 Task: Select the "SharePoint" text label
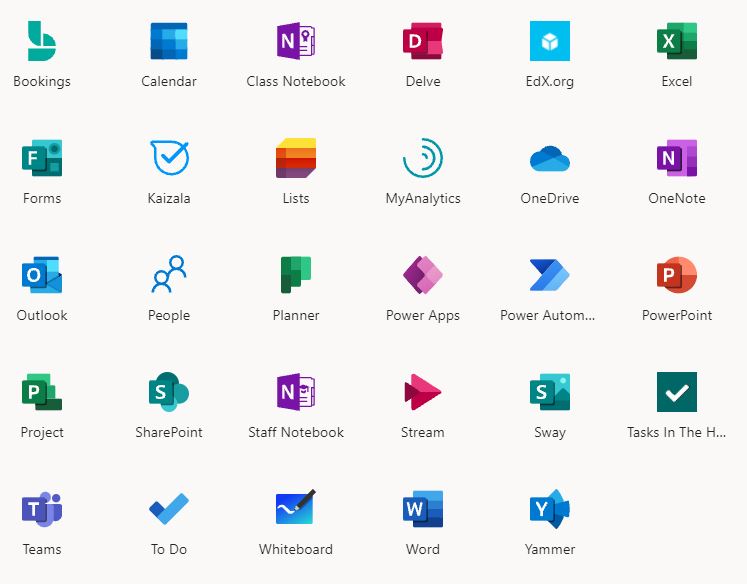(x=169, y=433)
